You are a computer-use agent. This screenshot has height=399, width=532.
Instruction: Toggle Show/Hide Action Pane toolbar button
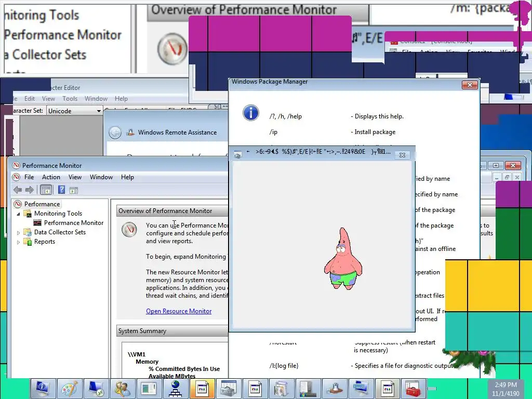tap(74, 190)
